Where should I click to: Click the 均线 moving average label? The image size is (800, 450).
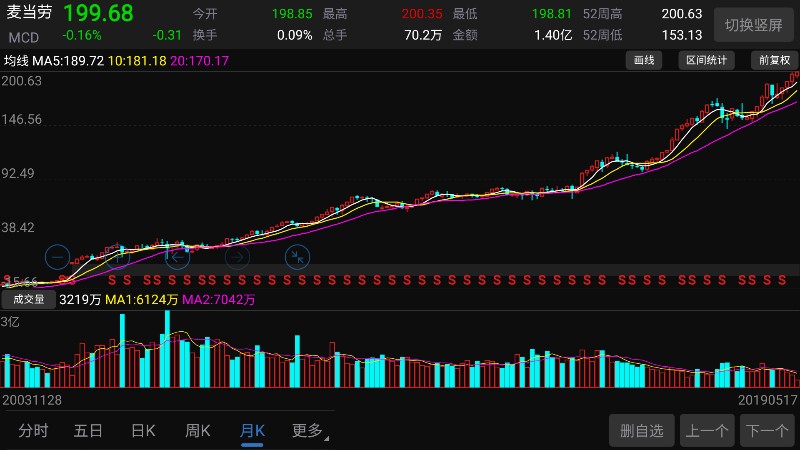coord(16,61)
